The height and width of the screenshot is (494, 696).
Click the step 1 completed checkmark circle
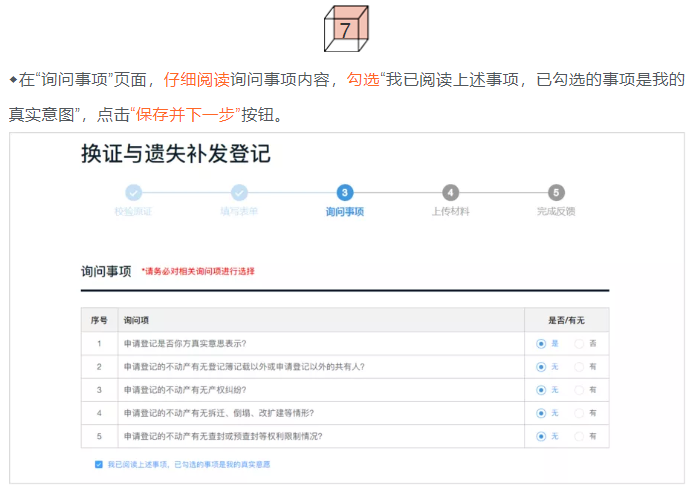coord(134,192)
